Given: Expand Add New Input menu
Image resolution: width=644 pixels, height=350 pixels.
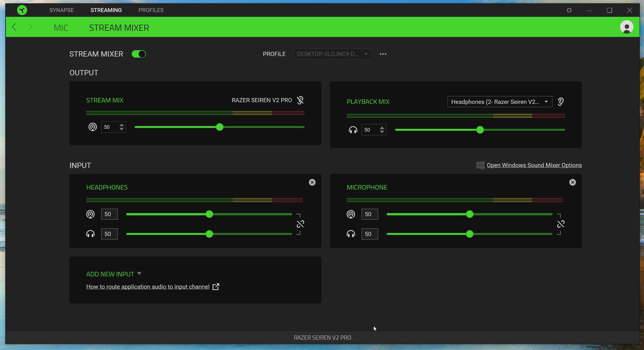Looking at the screenshot, I should point(114,274).
